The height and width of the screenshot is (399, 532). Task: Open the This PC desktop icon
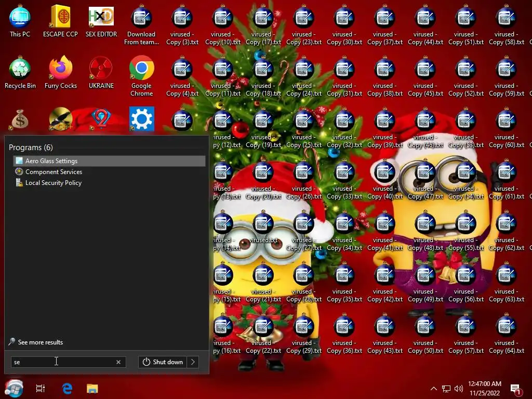pos(20,21)
